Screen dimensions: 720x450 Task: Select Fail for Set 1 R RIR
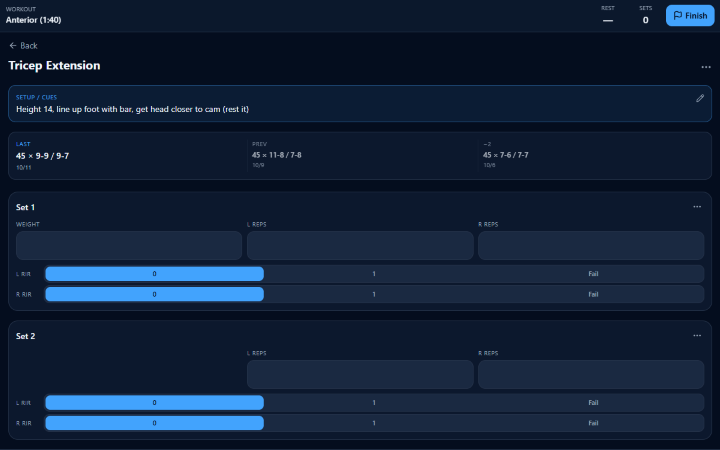point(593,294)
